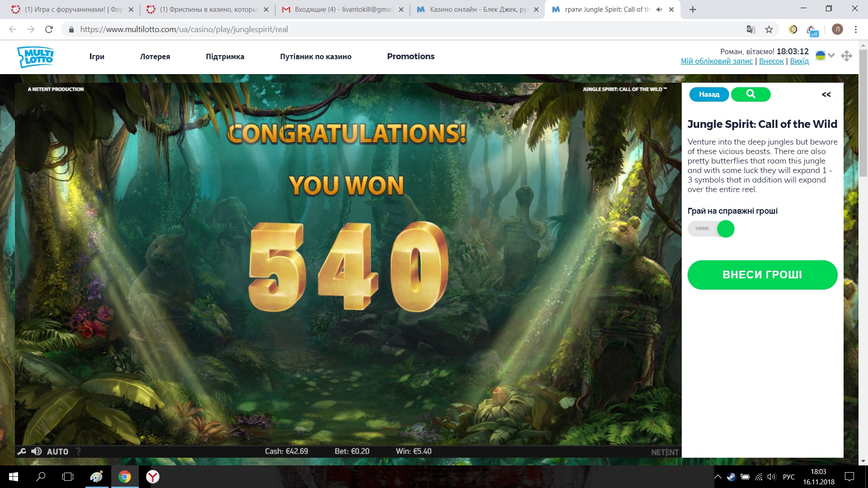This screenshot has width=868, height=488.
Task: Open the Wi-Fi network tray icon
Action: (759, 477)
